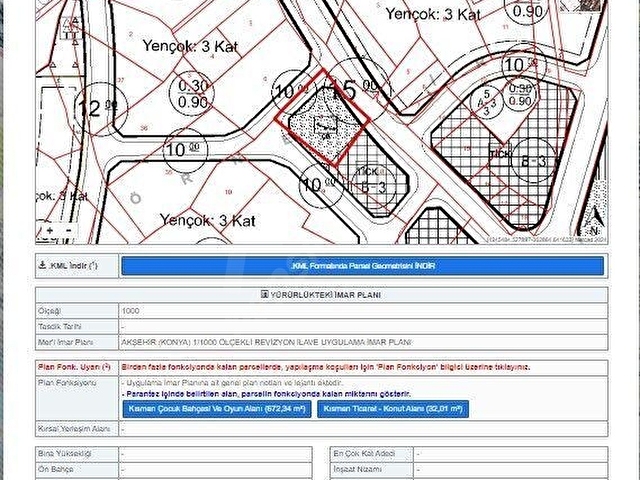The height and width of the screenshot is (480, 640).
Task: Click the red warning text about Plan Fonksiyon
Action: 326,367
